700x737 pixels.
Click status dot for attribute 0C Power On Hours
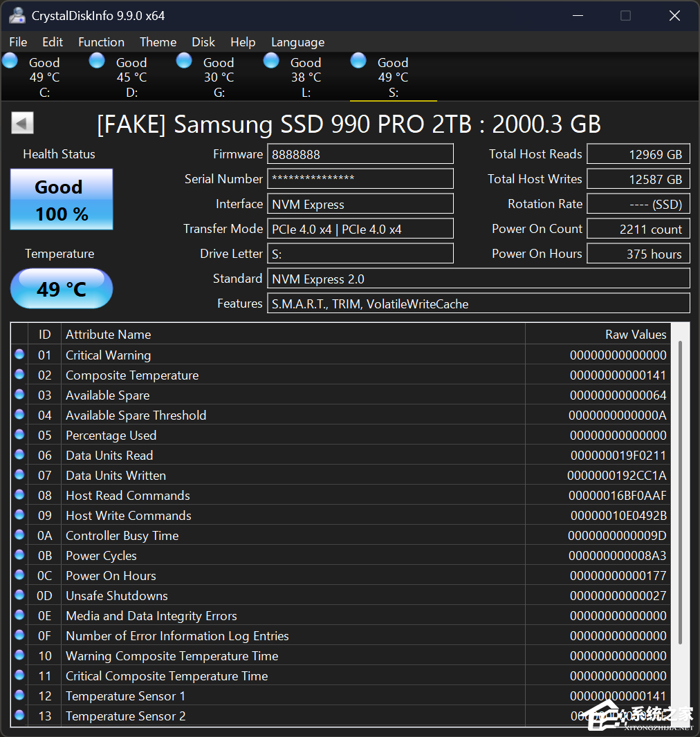[19, 575]
